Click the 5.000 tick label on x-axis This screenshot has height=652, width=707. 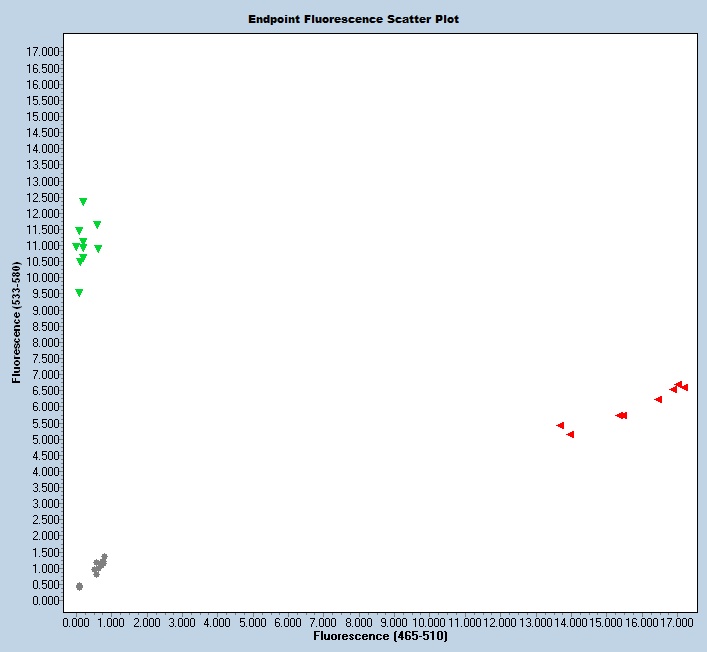253,622
